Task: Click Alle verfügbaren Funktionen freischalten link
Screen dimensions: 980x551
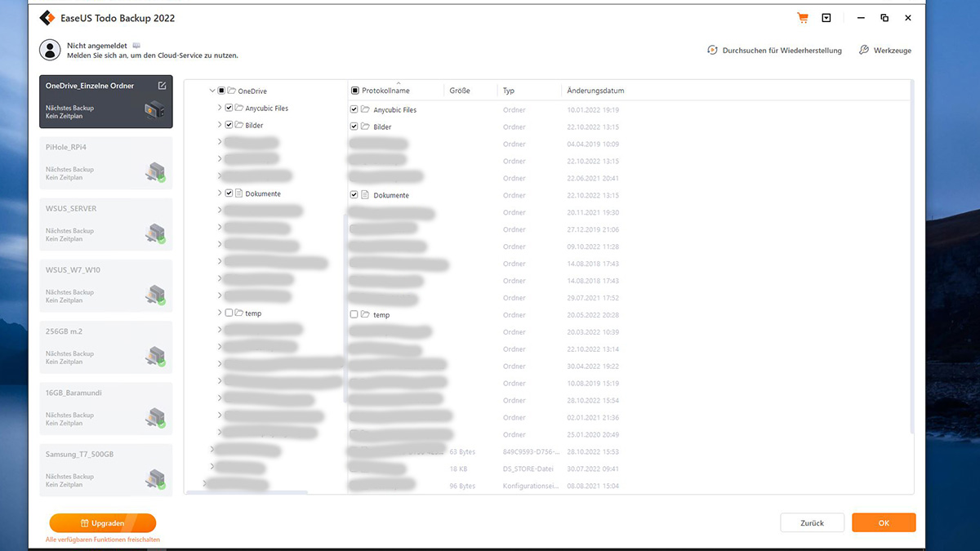Action: (103, 540)
